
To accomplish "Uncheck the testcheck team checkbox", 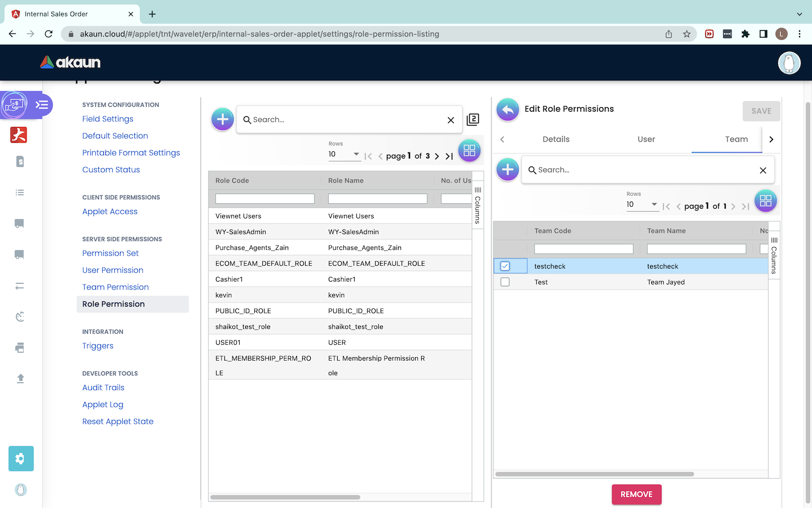I will (x=505, y=266).
